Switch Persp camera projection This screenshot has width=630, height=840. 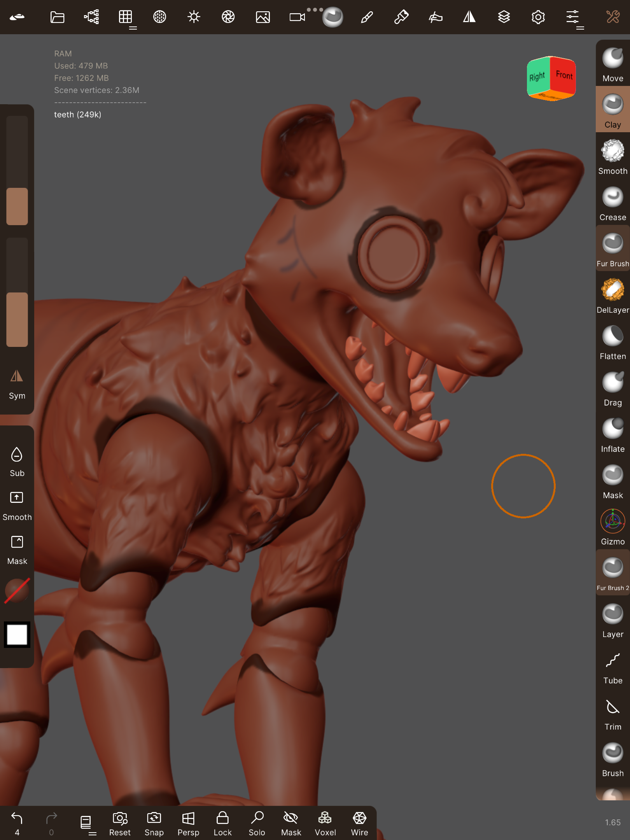(188, 824)
